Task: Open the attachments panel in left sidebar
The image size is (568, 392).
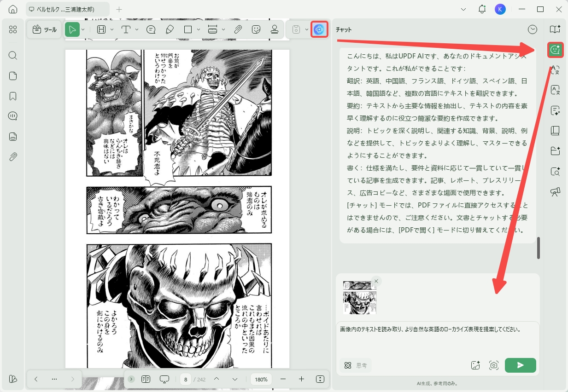Action: (x=13, y=156)
